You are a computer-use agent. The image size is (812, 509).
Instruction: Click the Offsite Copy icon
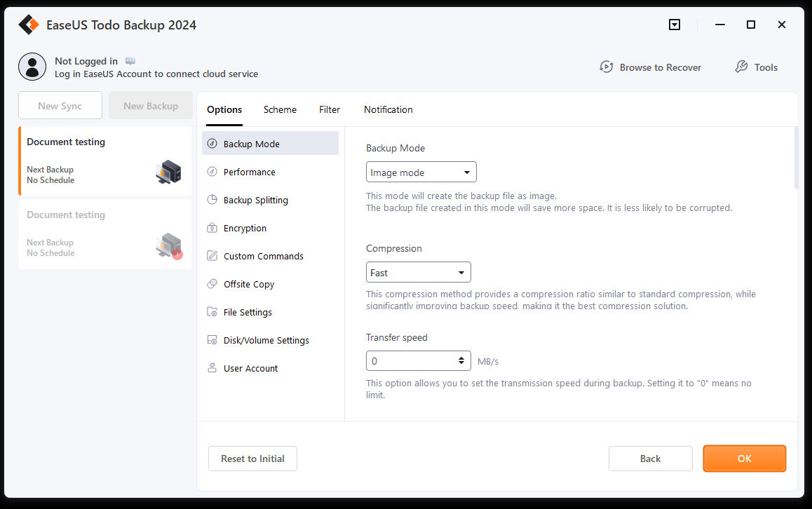click(212, 283)
